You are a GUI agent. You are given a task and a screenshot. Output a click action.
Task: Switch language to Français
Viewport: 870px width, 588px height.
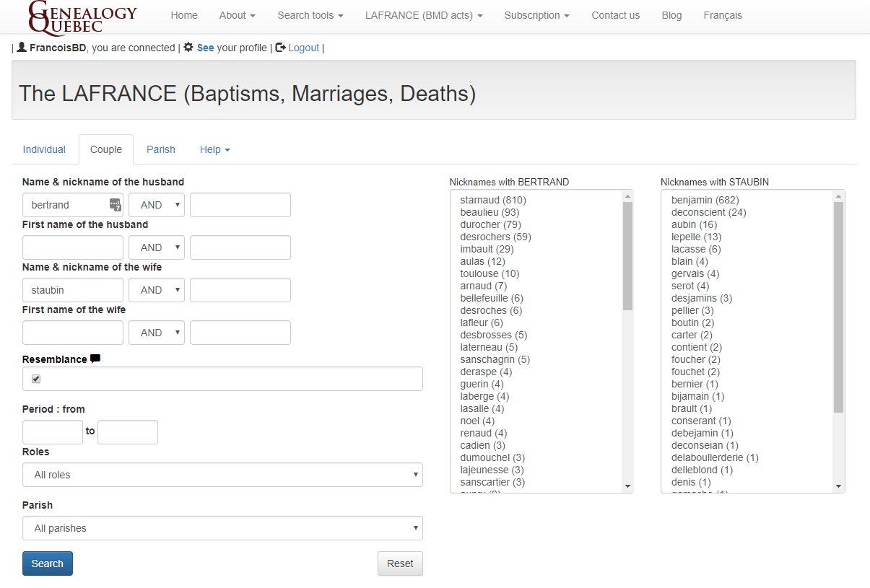pyautogui.click(x=723, y=15)
